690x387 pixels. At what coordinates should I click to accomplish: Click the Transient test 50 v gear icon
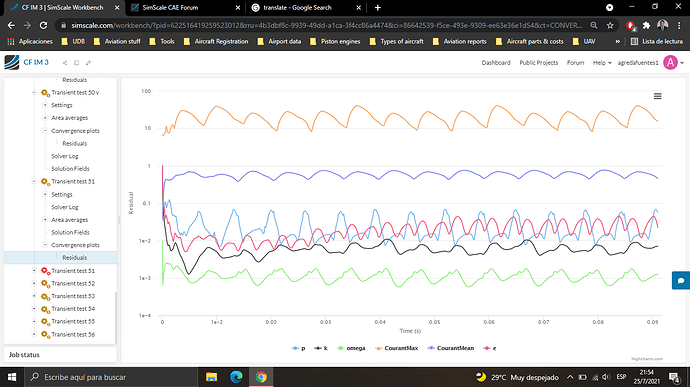point(45,93)
